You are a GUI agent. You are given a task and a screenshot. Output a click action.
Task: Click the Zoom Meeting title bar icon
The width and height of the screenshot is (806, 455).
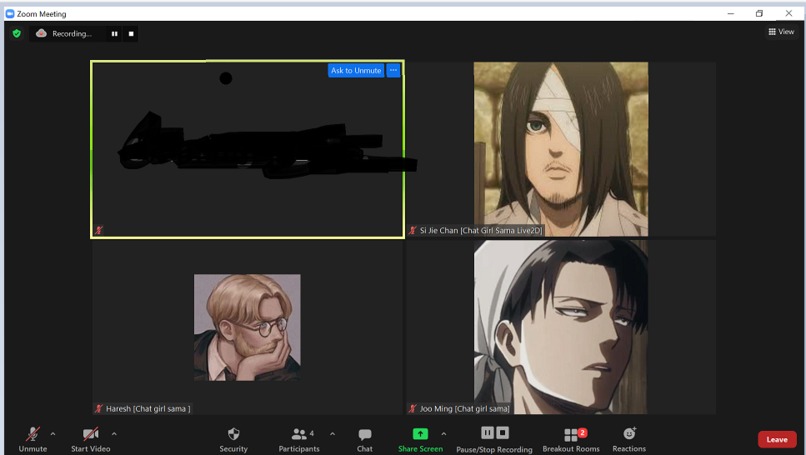tap(10, 14)
